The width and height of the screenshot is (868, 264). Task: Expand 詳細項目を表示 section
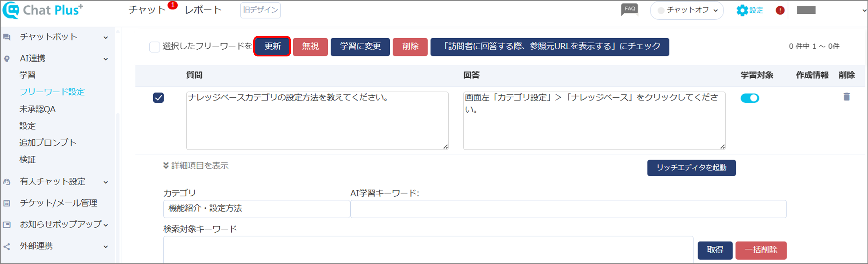(196, 165)
